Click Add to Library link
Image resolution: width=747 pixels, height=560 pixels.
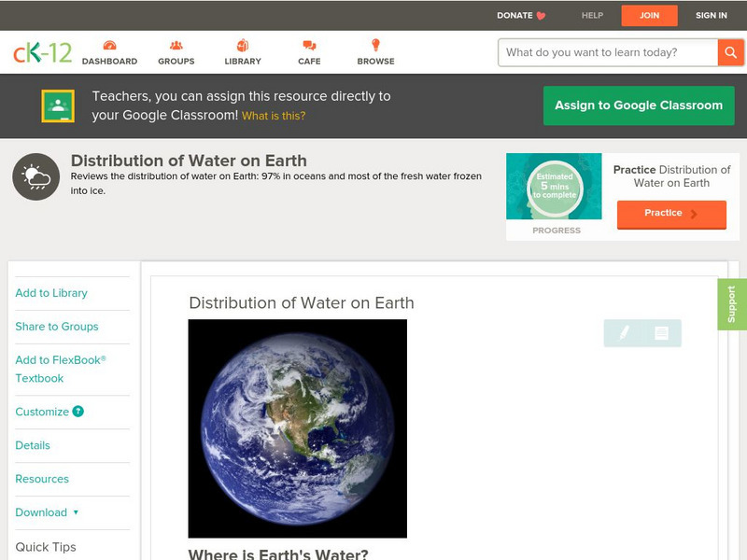click(51, 293)
